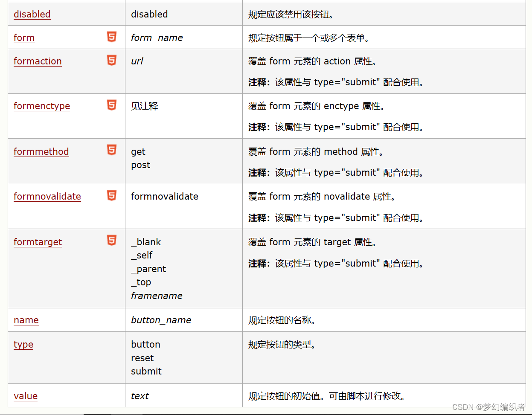Click the 注释 note in the formaction row
Image resolution: width=532 pixels, height=415 pixels.
point(336,82)
